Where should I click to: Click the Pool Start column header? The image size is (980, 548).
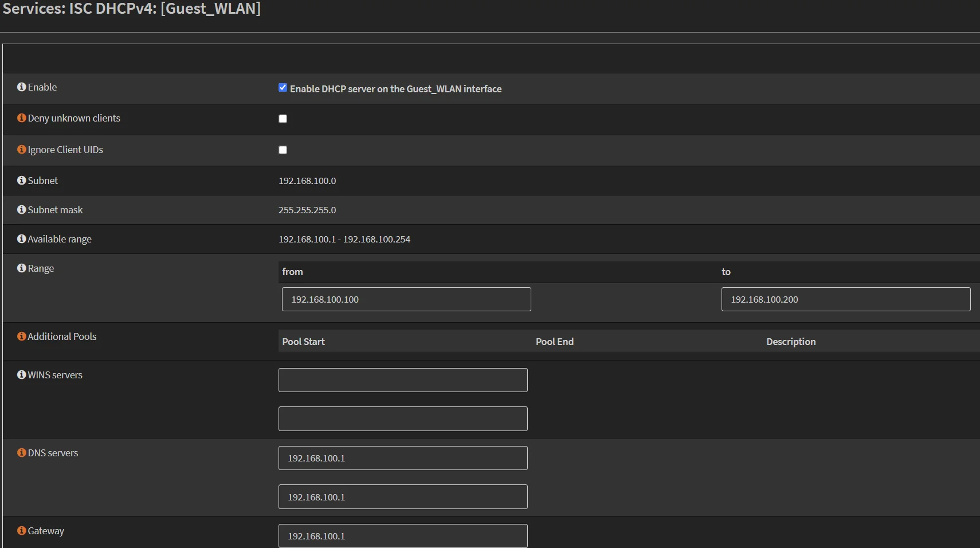pos(303,342)
